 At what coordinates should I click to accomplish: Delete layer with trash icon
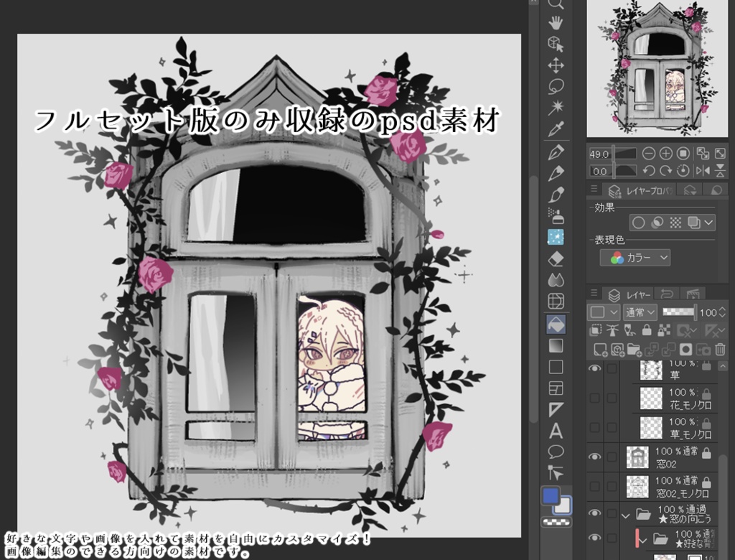tap(721, 350)
